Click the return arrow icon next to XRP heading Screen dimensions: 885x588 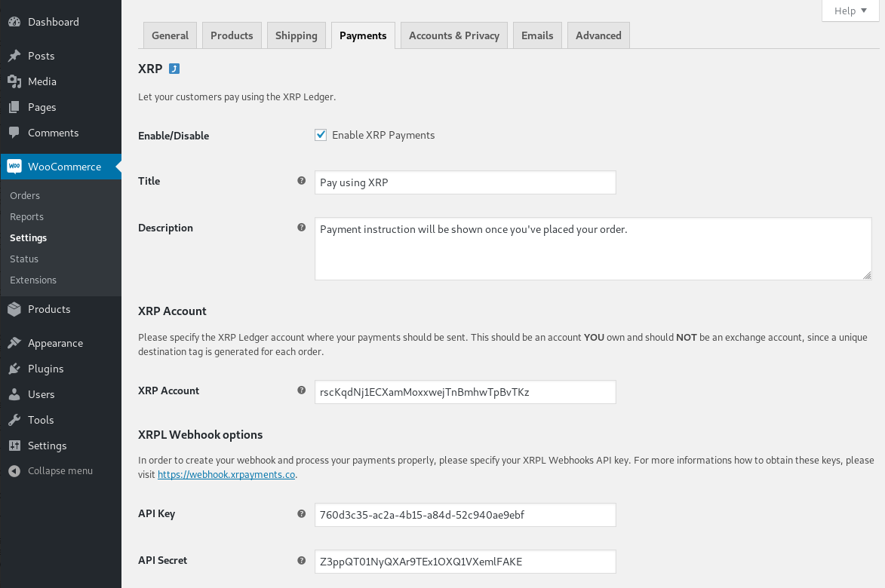(174, 69)
